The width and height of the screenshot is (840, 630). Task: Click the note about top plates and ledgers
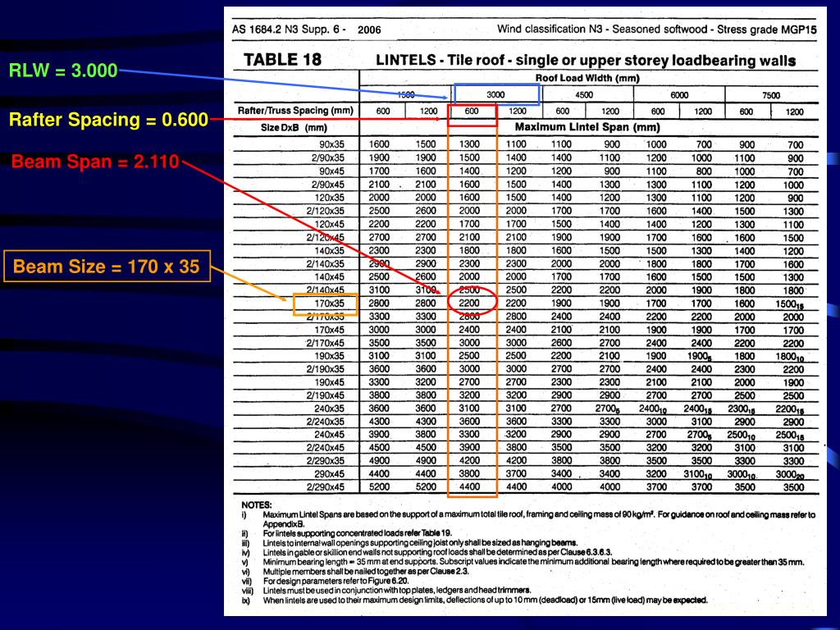tap(396, 591)
